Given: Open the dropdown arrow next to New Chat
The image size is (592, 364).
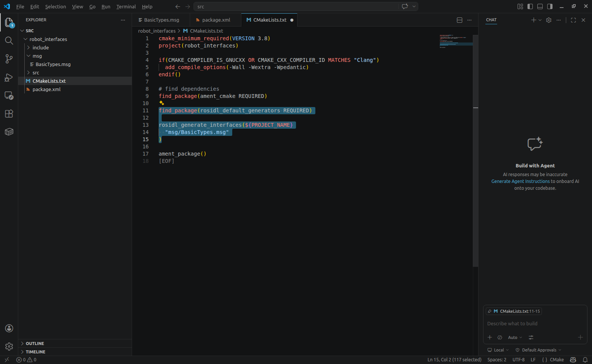Looking at the screenshot, I should click(x=540, y=20).
